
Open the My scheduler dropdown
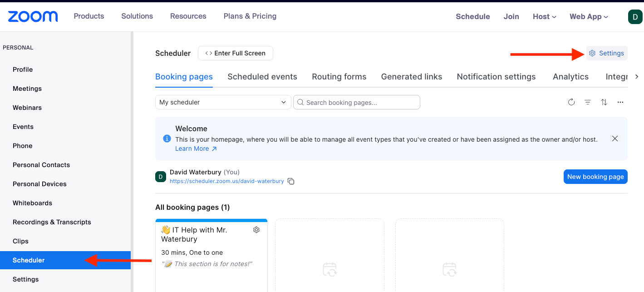click(x=223, y=102)
